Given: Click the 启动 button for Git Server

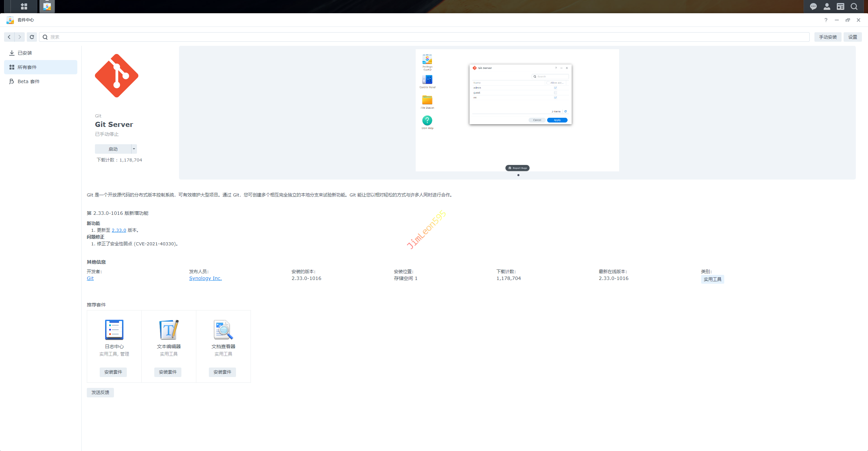Looking at the screenshot, I should pos(113,149).
